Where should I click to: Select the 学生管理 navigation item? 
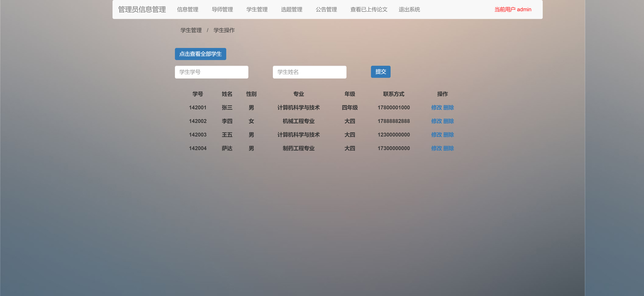(x=257, y=10)
